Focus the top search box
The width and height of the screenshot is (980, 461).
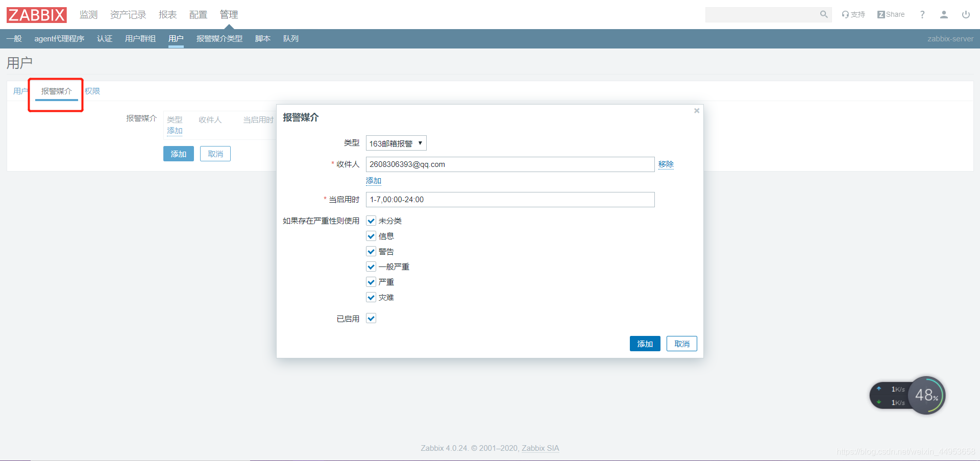(762, 15)
